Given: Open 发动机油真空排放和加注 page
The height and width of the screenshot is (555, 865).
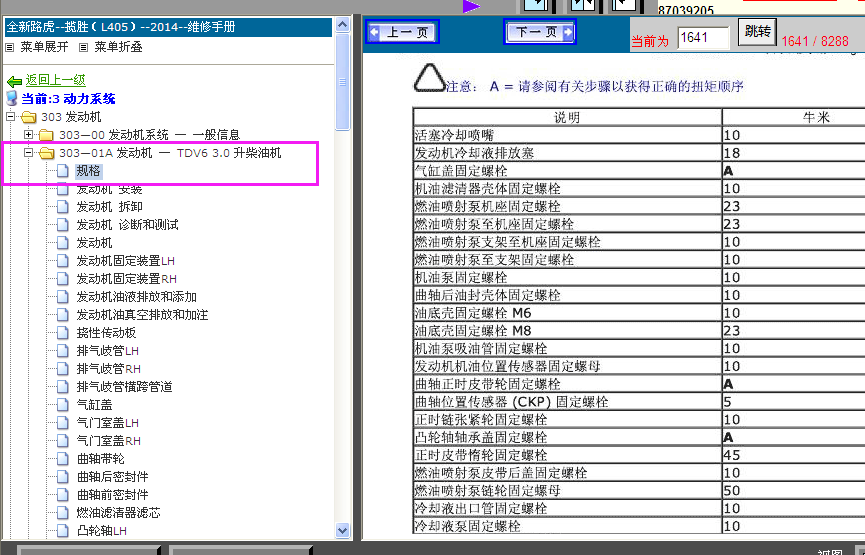Looking at the screenshot, I should [142, 315].
